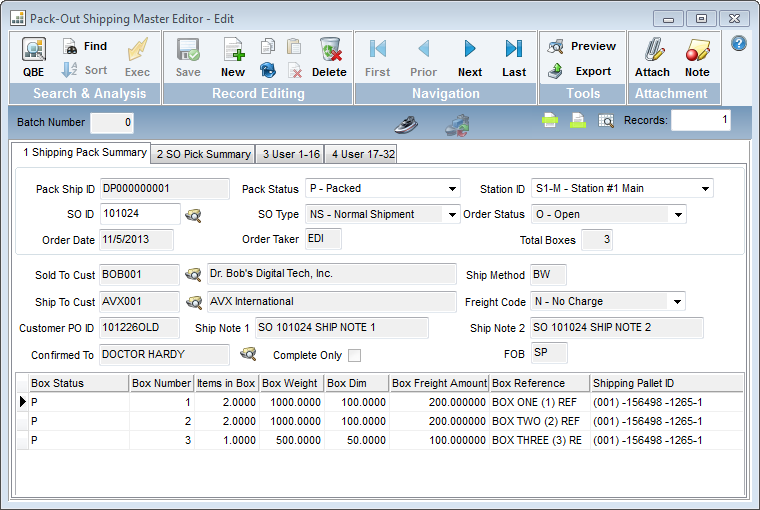This screenshot has height=510, width=760.
Task: Open the Pack Status dropdown
Action: point(452,189)
